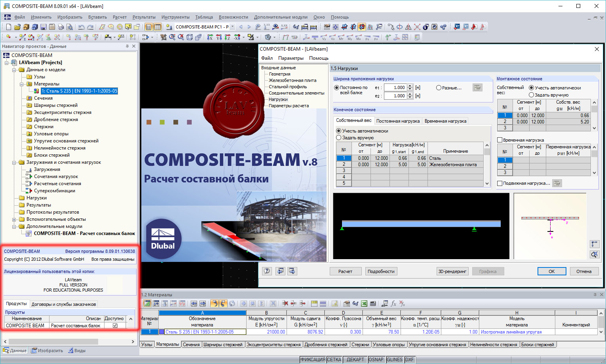
Task: Switch to view in X direction icon
Action: tap(210, 37)
